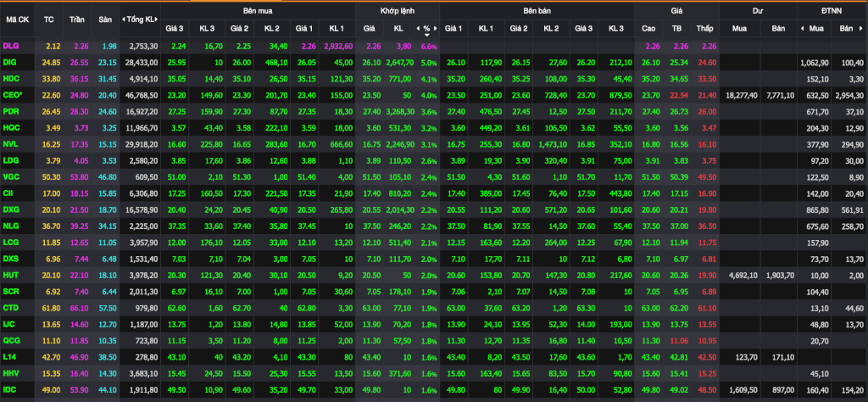Click Dư Mua value 18,277,40 in CEO row
The width and height of the screenshot is (868, 402).
point(743,95)
